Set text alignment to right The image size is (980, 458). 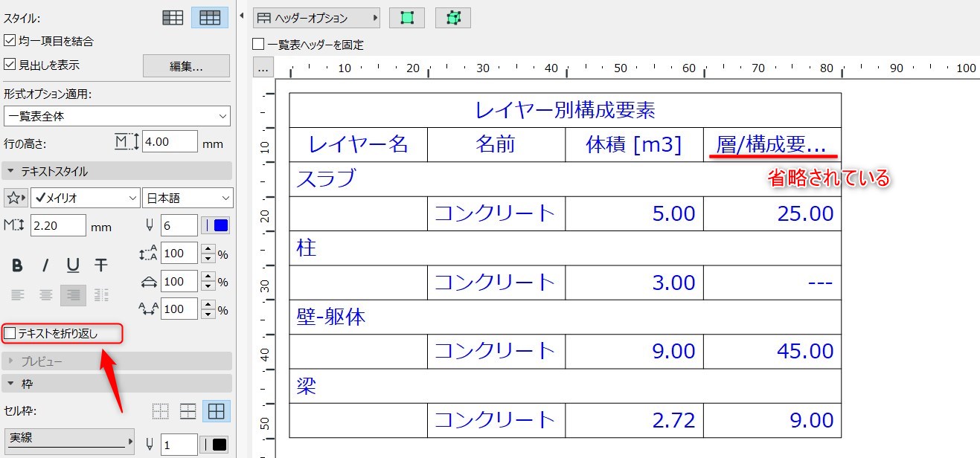[x=73, y=295]
